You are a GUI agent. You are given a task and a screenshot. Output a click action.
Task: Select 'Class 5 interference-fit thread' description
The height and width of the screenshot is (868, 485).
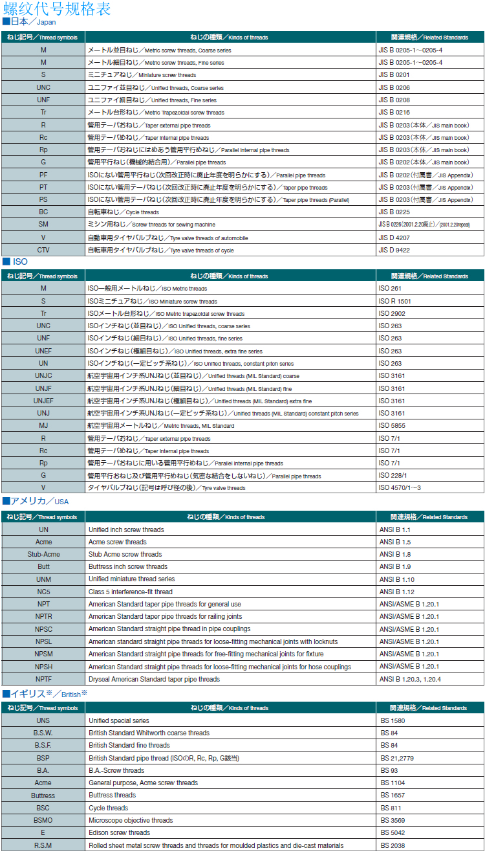click(131, 592)
